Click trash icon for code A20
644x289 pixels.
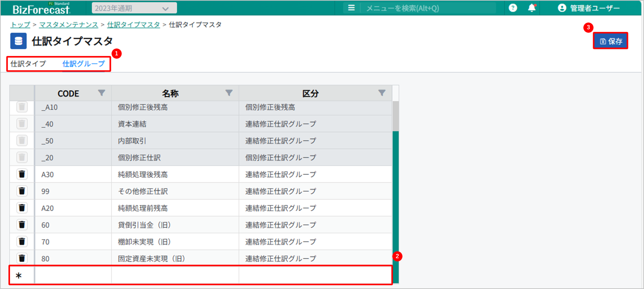22,208
